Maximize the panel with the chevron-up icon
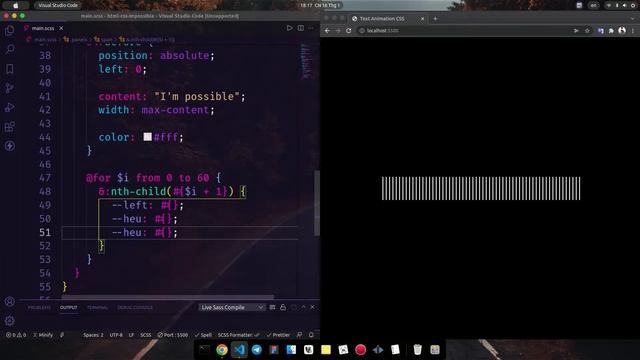 click(x=303, y=307)
